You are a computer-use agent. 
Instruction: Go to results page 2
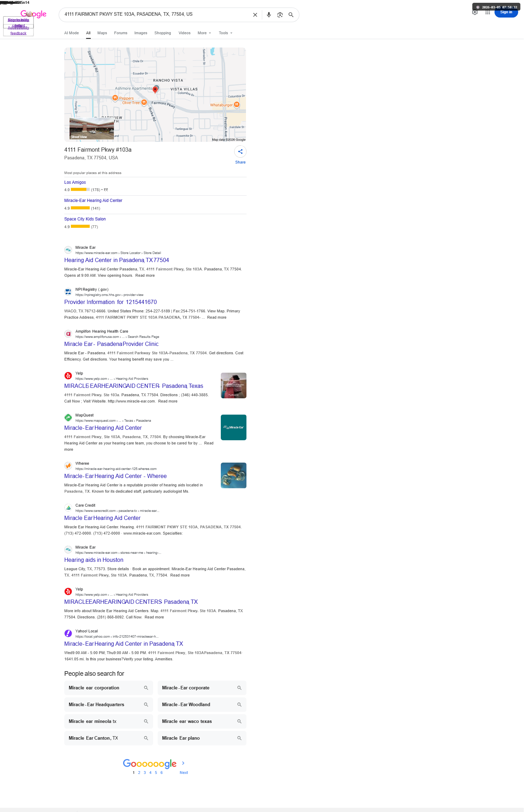[x=139, y=773]
